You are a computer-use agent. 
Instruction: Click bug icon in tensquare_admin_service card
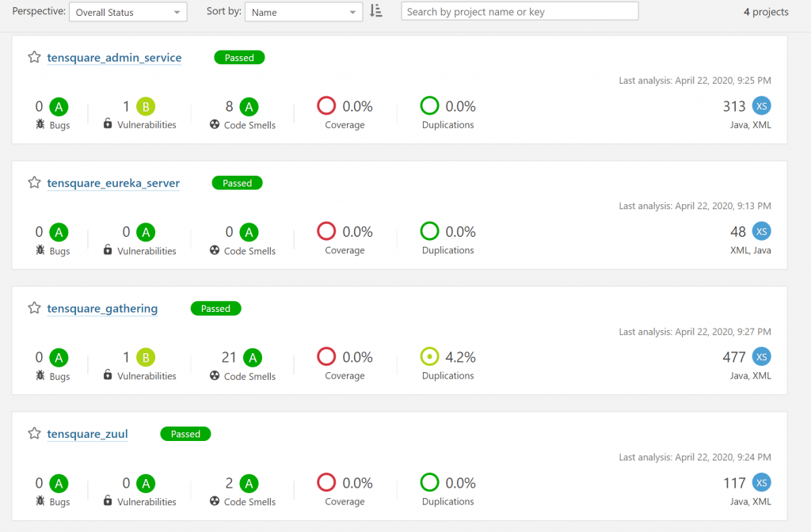[x=40, y=124]
